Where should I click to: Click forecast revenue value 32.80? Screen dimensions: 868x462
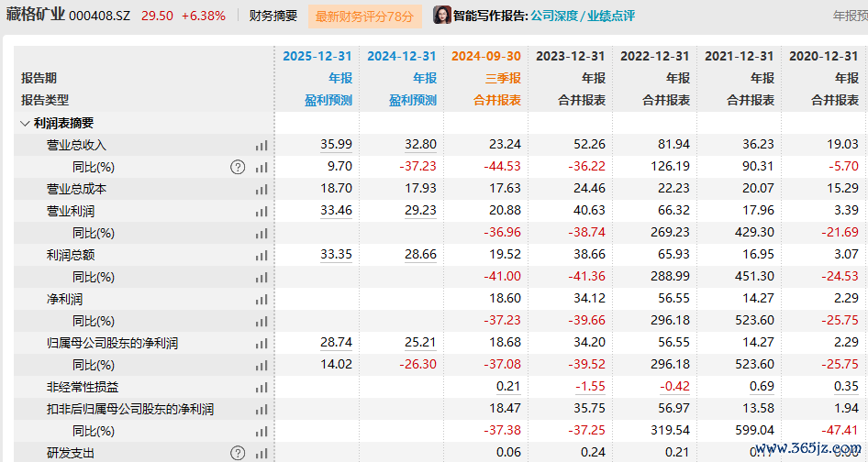coord(421,145)
